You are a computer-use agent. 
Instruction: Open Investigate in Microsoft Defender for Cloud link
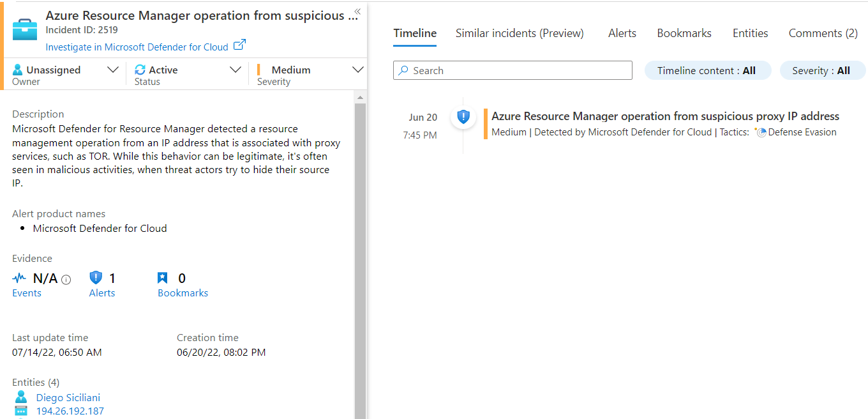click(137, 47)
